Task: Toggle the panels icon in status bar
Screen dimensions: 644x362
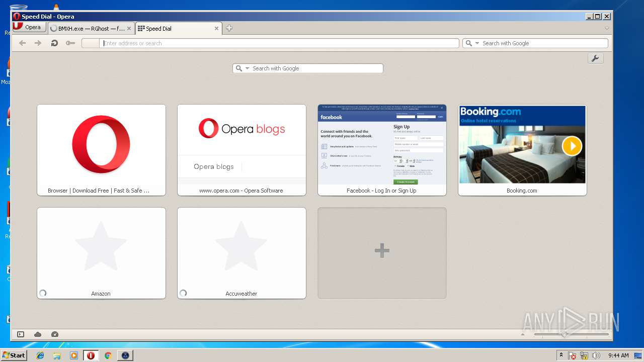Action: pos(21,334)
